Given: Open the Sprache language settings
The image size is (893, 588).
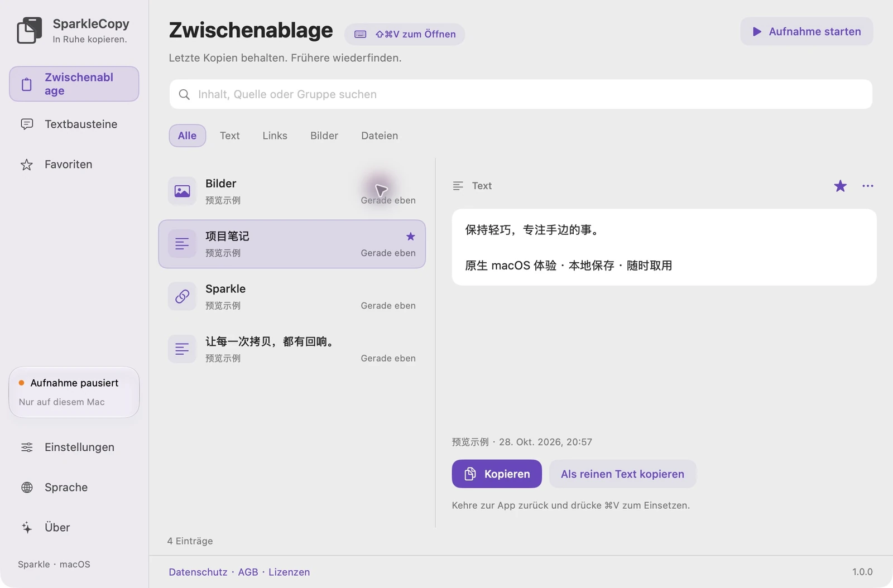Looking at the screenshot, I should (74, 488).
